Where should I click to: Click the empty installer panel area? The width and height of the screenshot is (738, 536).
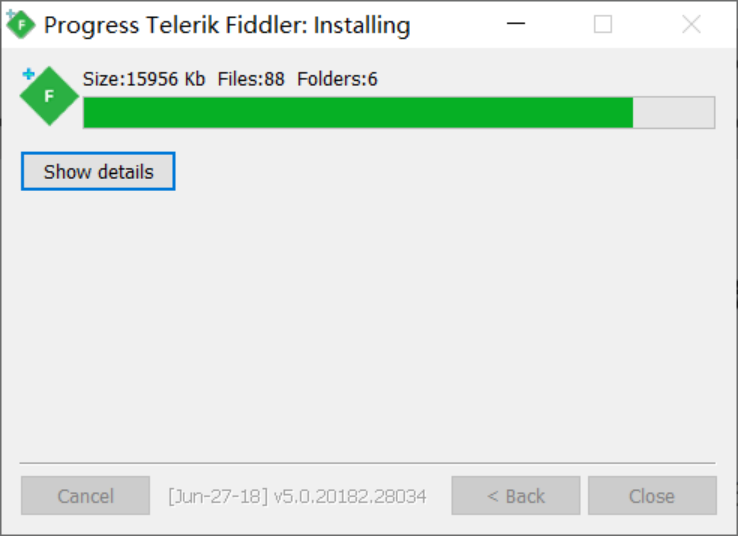pos(368,325)
